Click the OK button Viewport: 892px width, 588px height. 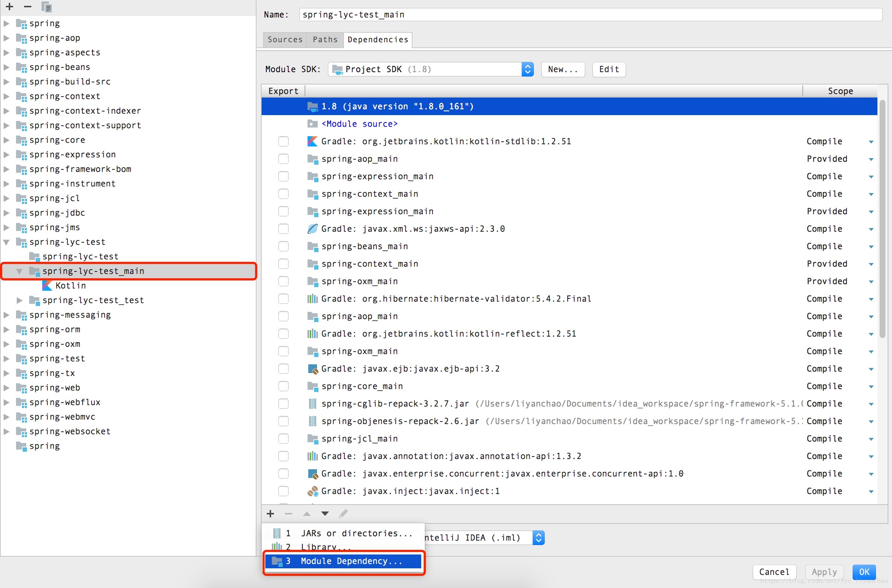[x=864, y=572]
